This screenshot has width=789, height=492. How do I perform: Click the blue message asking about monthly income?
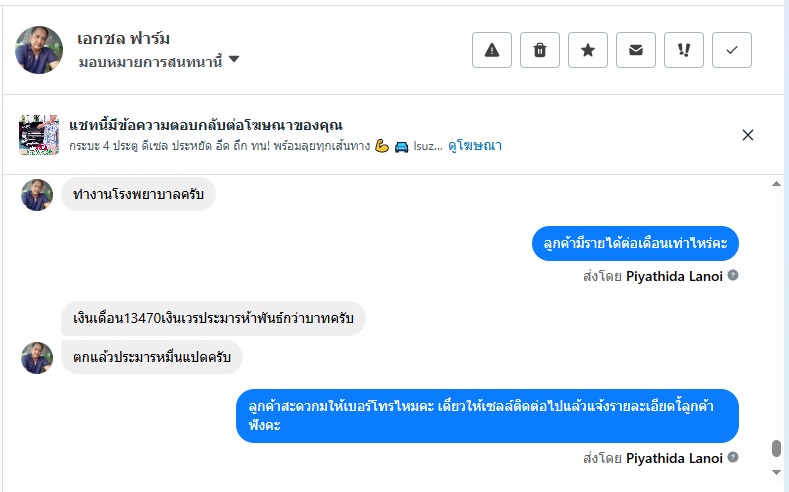click(x=635, y=243)
